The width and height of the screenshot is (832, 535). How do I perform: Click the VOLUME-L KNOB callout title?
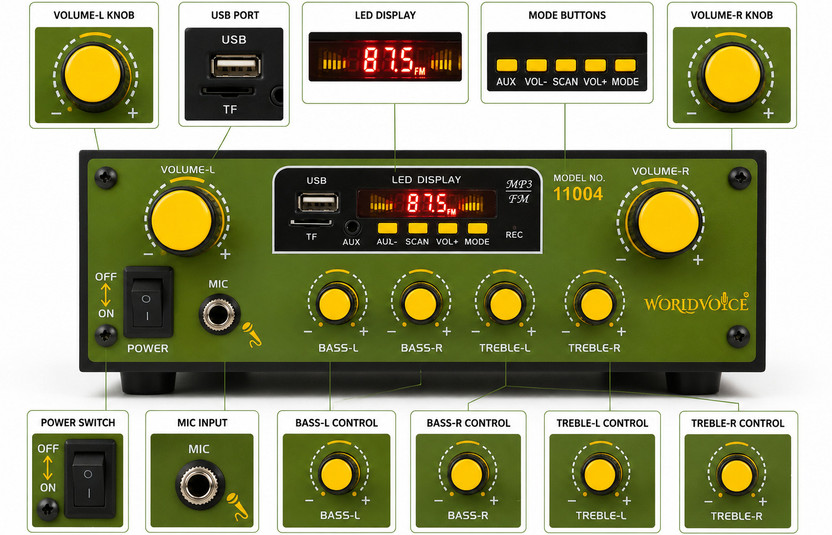(x=94, y=15)
